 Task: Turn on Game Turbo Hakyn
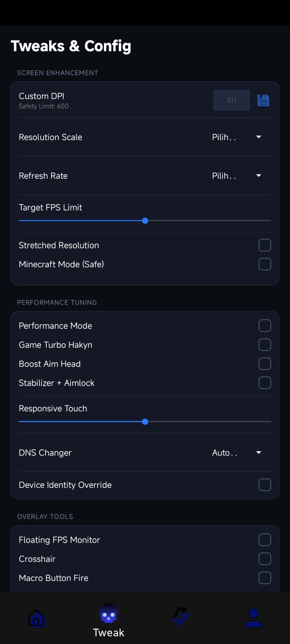[x=265, y=345]
